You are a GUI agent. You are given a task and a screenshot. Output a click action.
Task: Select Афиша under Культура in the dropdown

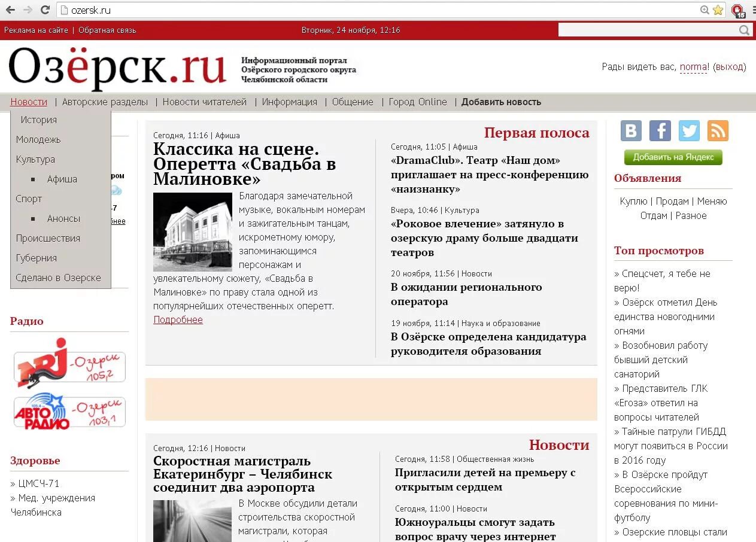tap(62, 179)
